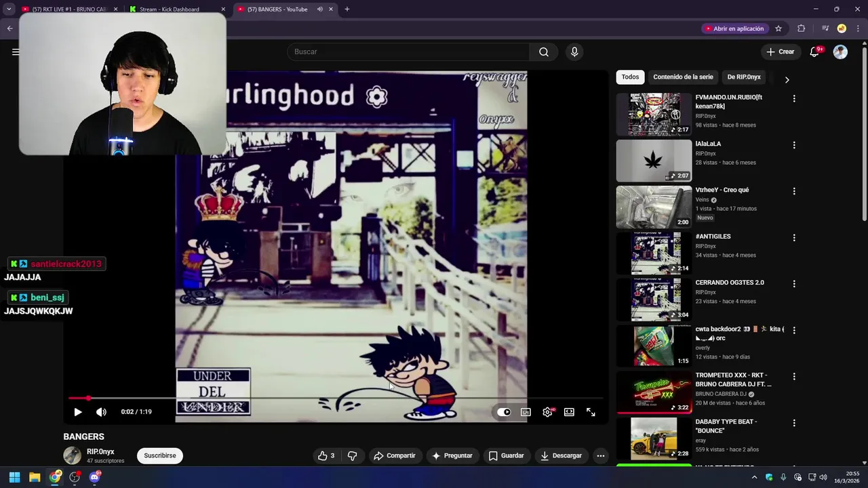Open the video player settings gear
The image size is (868, 488).
547,411
